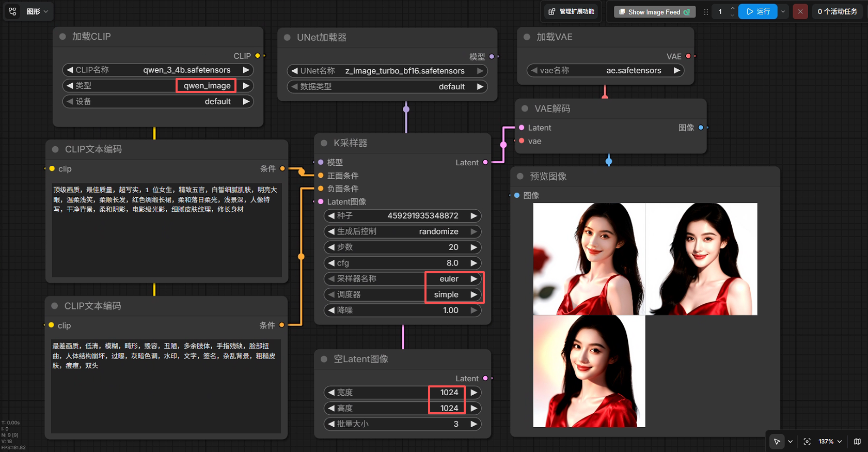
Task: Open the 137% zoom level dropdown
Action: click(x=830, y=441)
